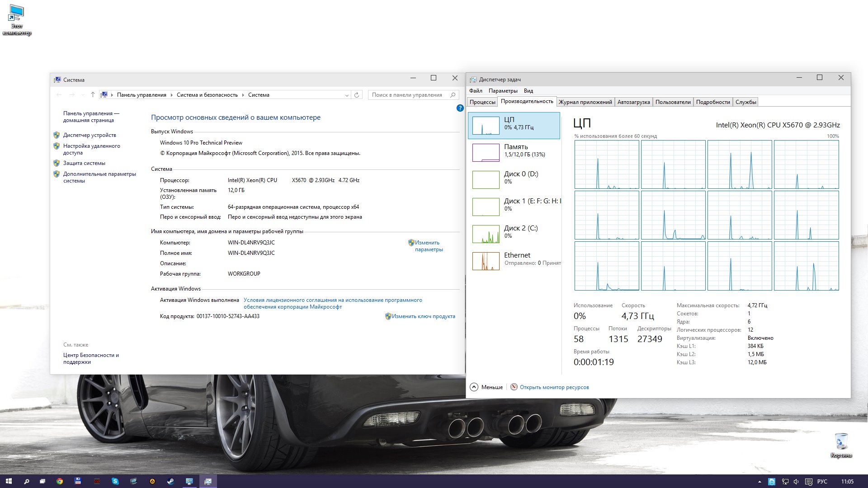The height and width of the screenshot is (488, 868).
Task: Click the volume speaker tray icon
Action: pyautogui.click(x=796, y=482)
